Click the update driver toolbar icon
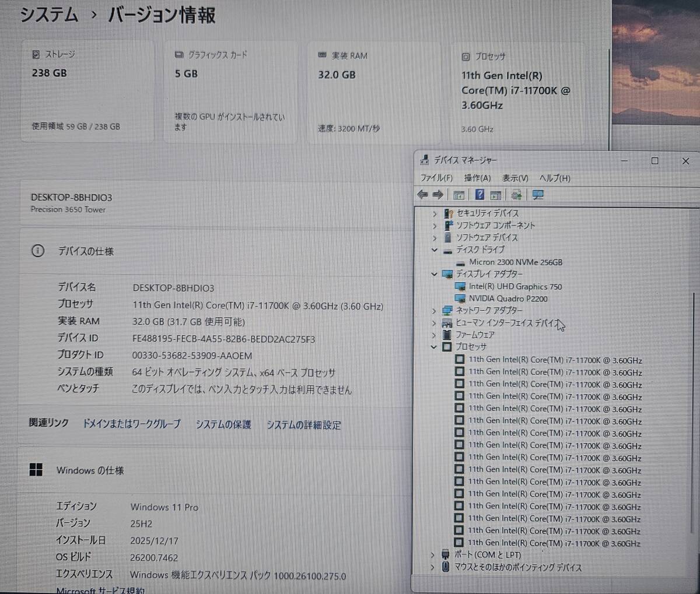 516,195
